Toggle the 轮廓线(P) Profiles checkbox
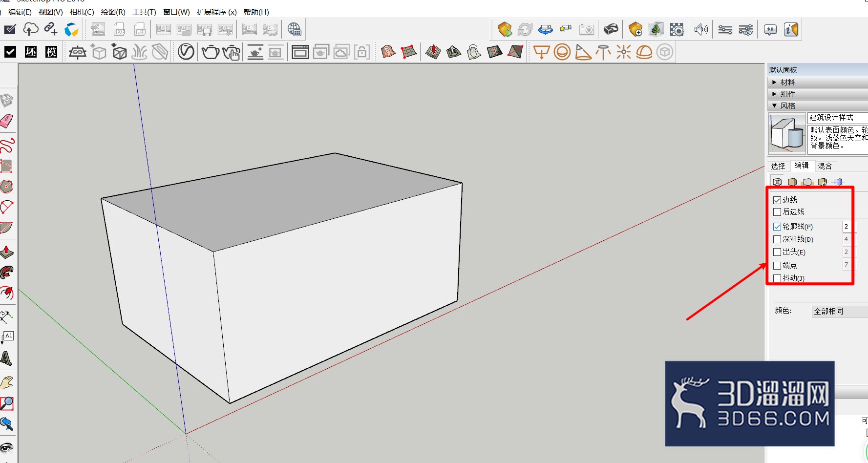This screenshot has height=463, width=868. point(777,227)
